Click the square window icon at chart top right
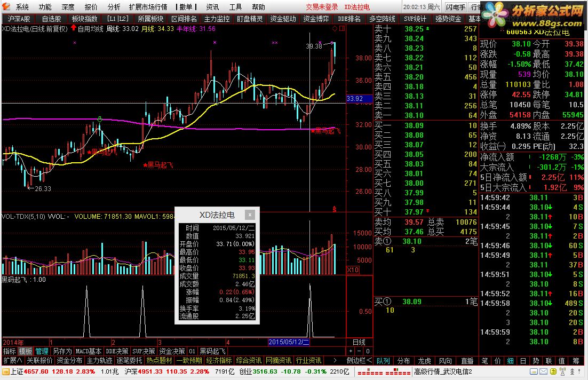Image resolution: width=588 pixels, height=380 pixels. 341,28
